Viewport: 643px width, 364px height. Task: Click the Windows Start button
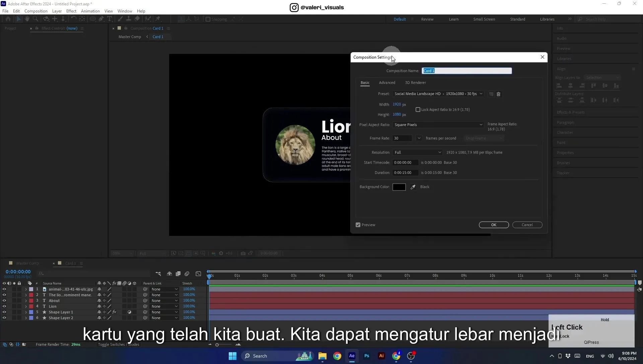(233, 356)
